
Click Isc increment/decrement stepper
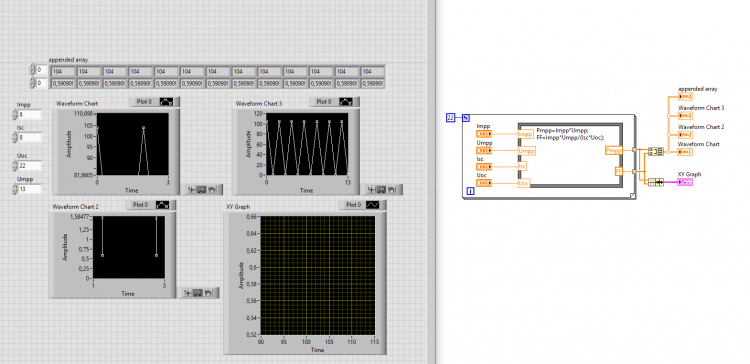[x=14, y=138]
